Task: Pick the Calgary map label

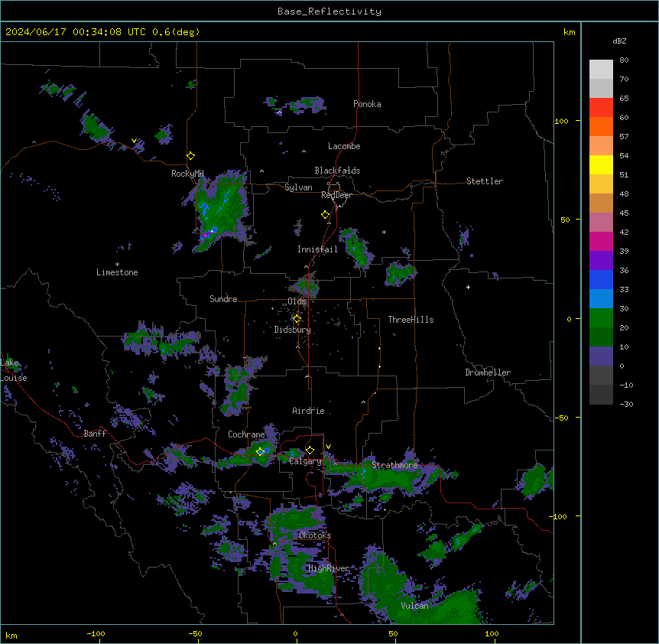Action: [305, 461]
